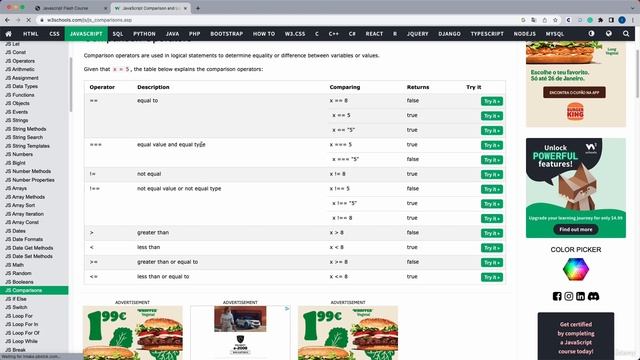Open JS Booleans in sidebar
Viewport: 640px width, 360px height.
pyautogui.click(x=19, y=282)
